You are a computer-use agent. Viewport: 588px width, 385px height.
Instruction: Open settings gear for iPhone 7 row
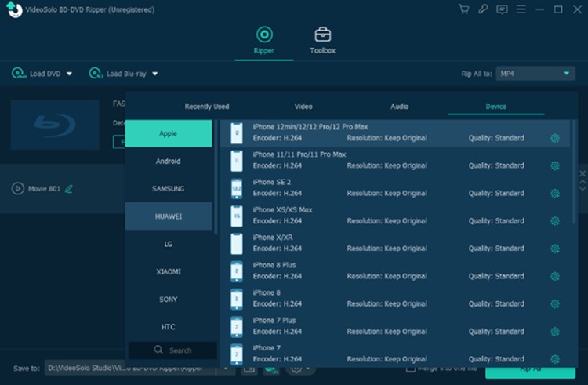(555, 359)
